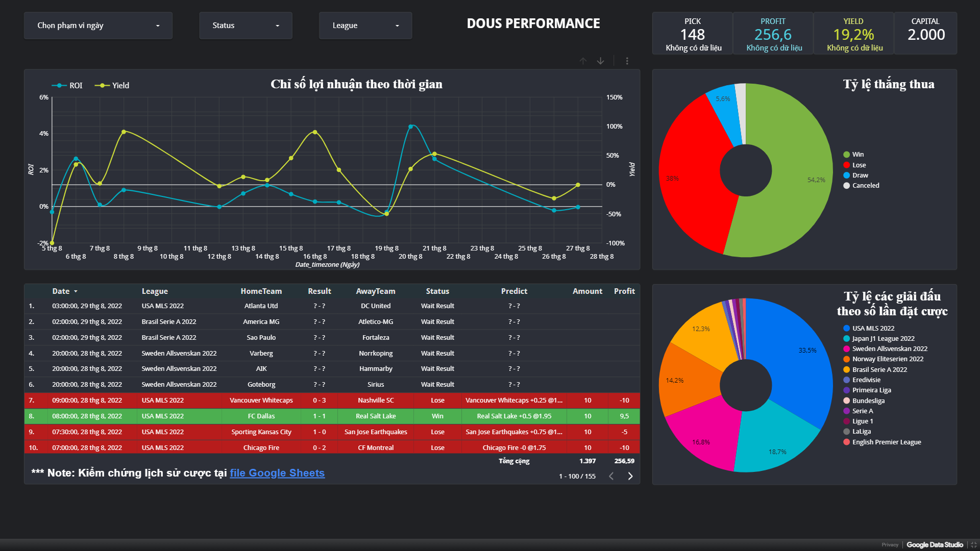980x551 pixels.
Task: Expand the League filter dropdown
Action: coord(365,26)
